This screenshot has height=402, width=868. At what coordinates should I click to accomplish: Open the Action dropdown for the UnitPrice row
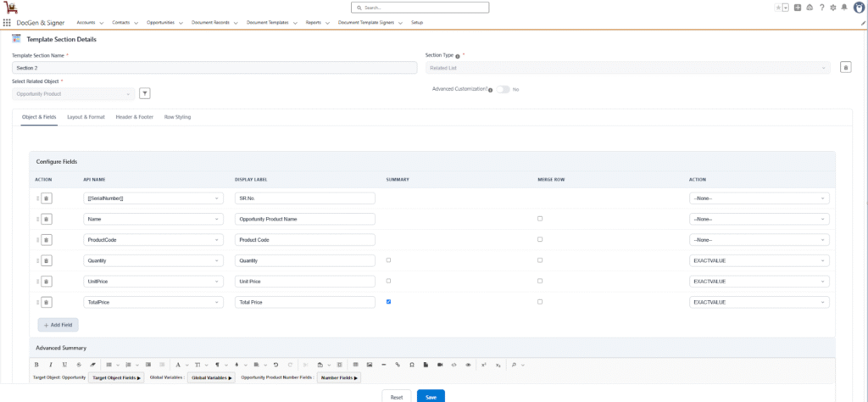(x=759, y=281)
